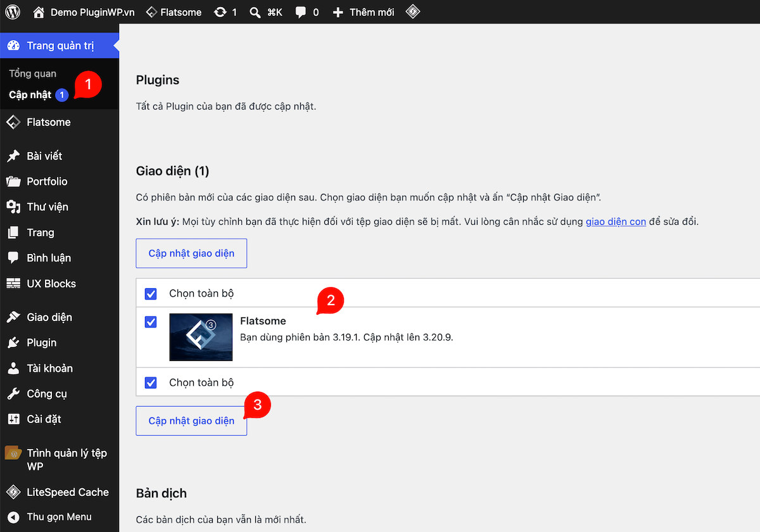This screenshot has height=532, width=760.
Task: Click the LiteSpeed Cache icon in sidebar
Action: coord(13,492)
